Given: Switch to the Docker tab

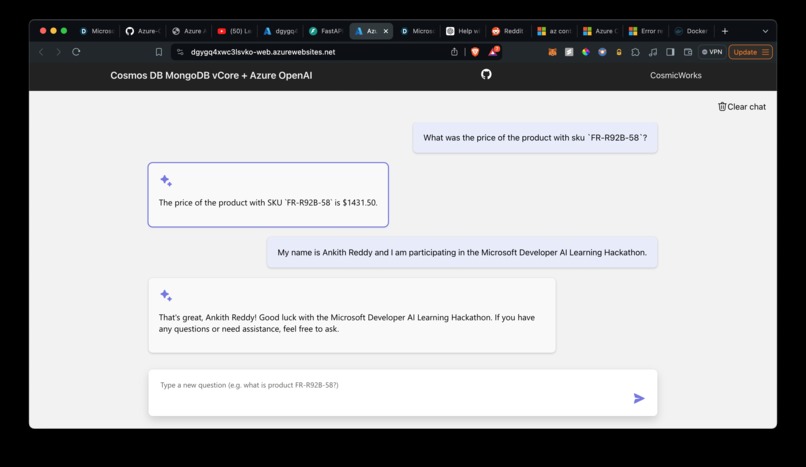Looking at the screenshot, I should click(691, 31).
